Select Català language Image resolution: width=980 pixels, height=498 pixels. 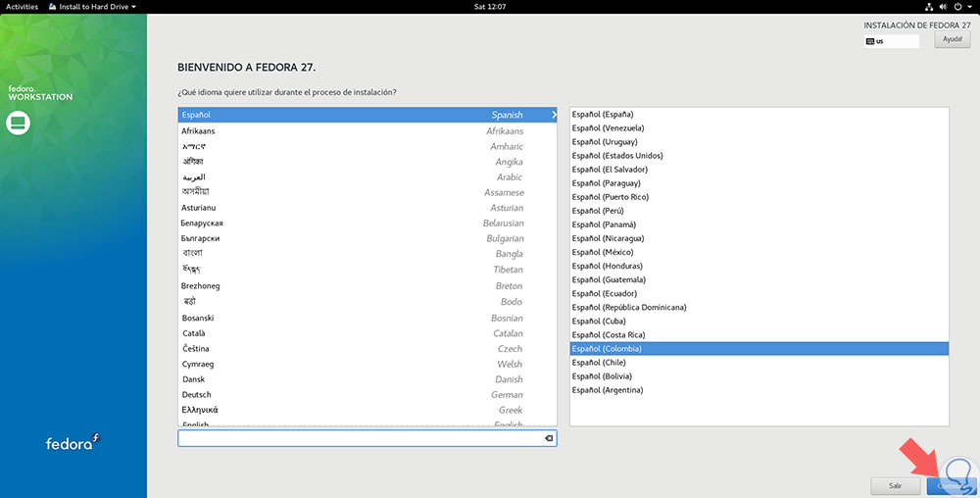[x=367, y=333]
